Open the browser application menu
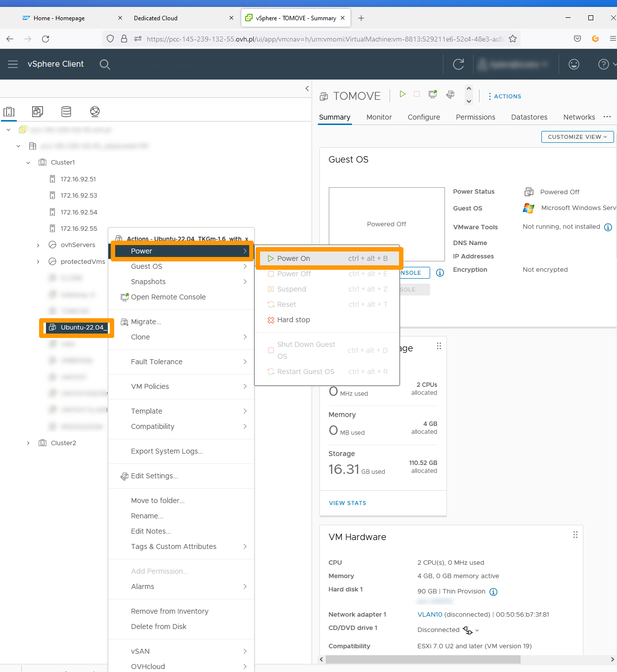The height and width of the screenshot is (672, 617). tap(613, 39)
